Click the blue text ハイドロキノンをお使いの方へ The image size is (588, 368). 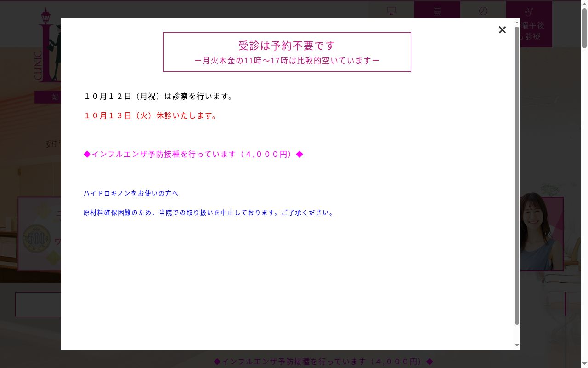tap(131, 193)
